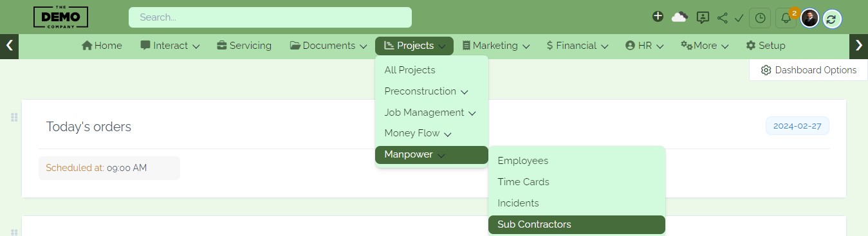This screenshot has height=236, width=868.
Task: Click the checkmark tasks icon
Action: click(739, 18)
